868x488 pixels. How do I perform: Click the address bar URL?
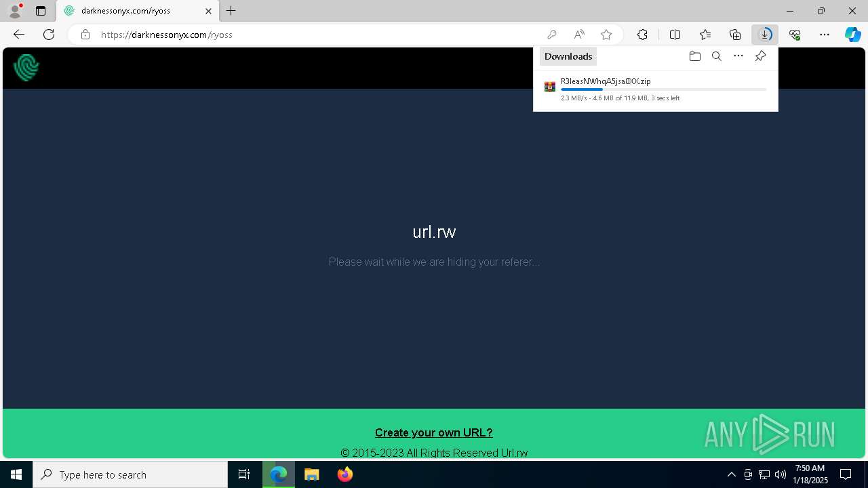(167, 35)
